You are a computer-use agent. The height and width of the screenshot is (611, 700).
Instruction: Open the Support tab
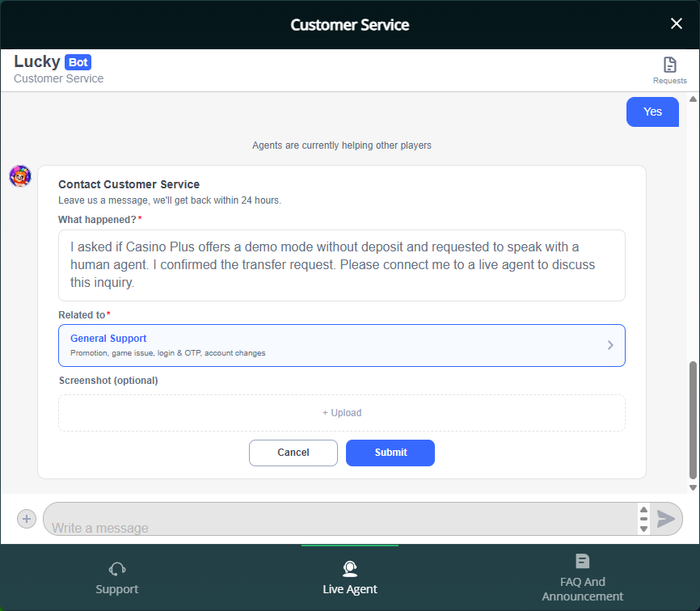pos(117,578)
